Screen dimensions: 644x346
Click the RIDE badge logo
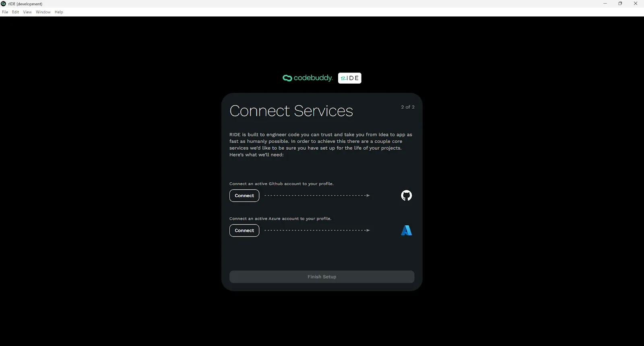coord(350,78)
